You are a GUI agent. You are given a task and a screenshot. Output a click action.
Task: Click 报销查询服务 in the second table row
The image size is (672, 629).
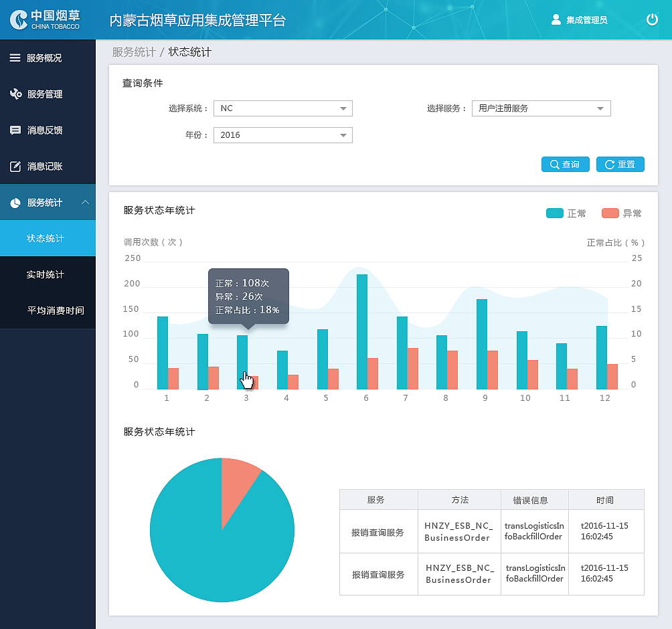[378, 575]
